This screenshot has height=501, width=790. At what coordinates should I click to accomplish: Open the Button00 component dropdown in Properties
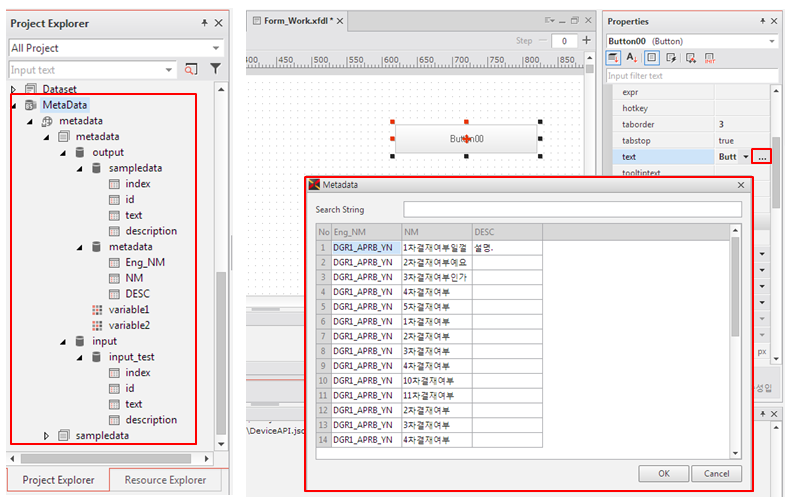tap(771, 41)
